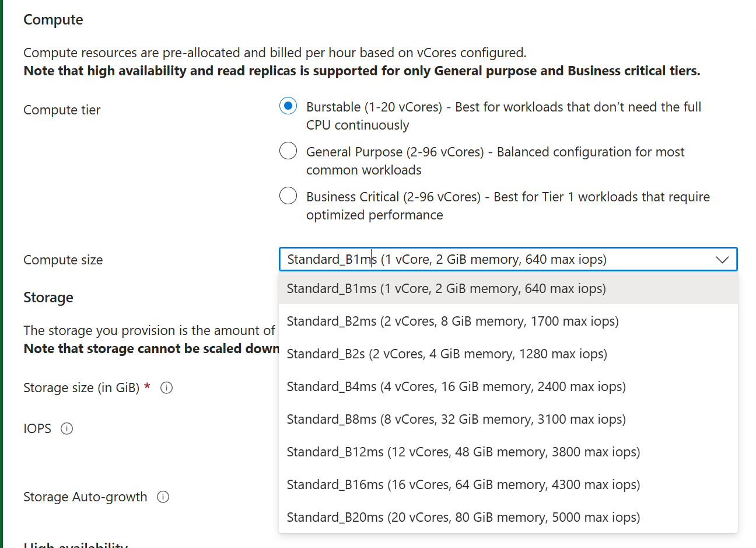Click the Storage Auto-growth label
Screen dimensions: 756x548
coord(84,497)
